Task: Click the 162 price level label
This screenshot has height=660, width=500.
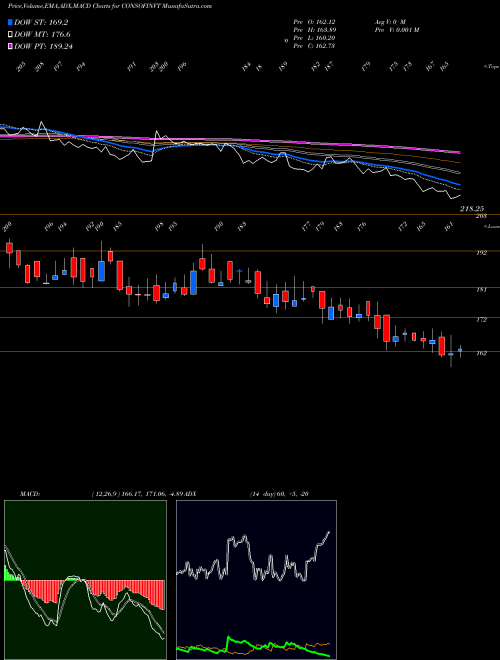Action: pyautogui.click(x=481, y=354)
